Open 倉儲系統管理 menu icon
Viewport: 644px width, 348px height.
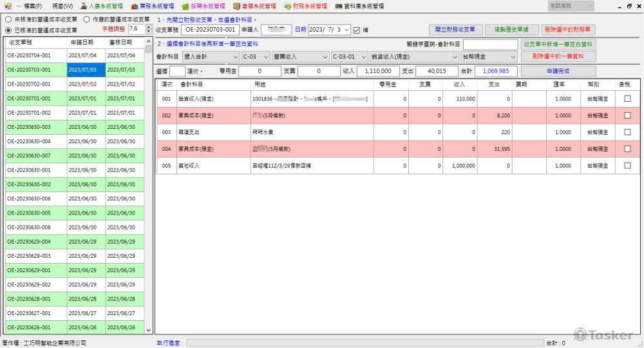point(237,6)
